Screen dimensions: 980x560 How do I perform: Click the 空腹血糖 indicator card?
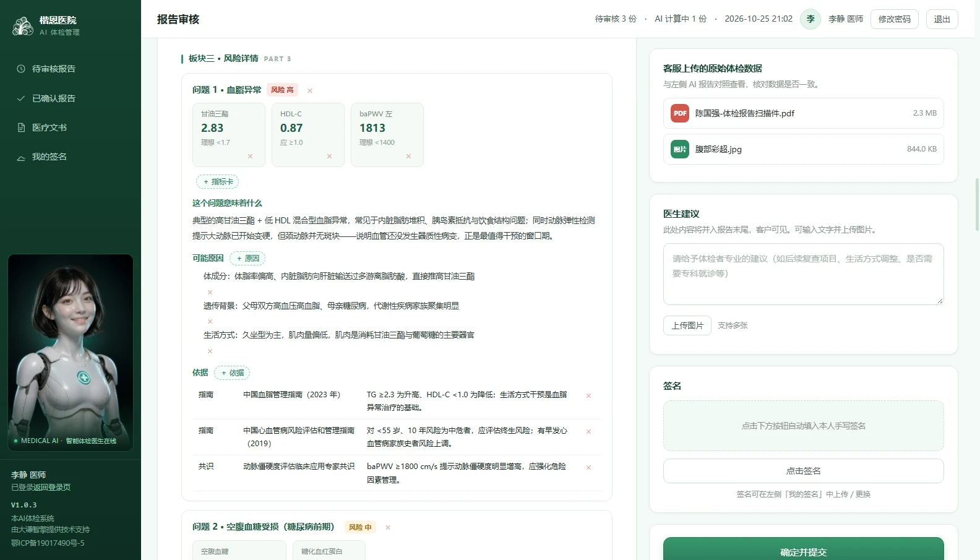[239, 550]
